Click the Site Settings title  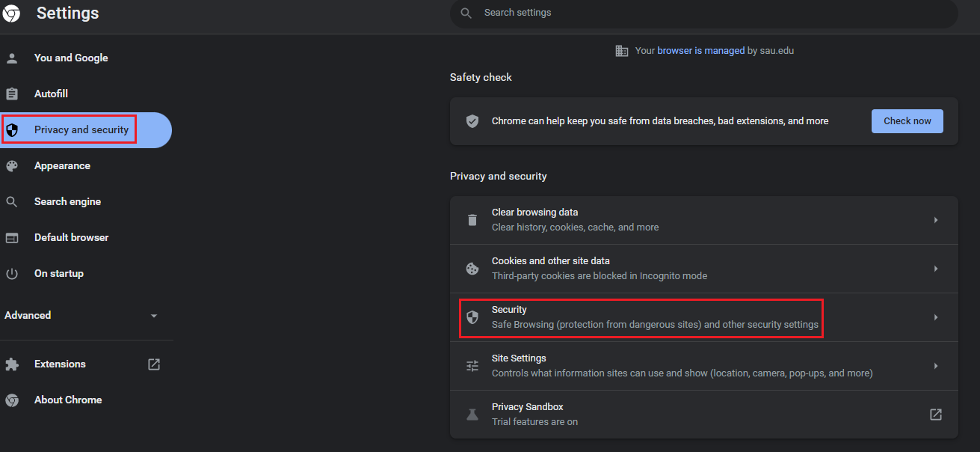click(x=519, y=358)
